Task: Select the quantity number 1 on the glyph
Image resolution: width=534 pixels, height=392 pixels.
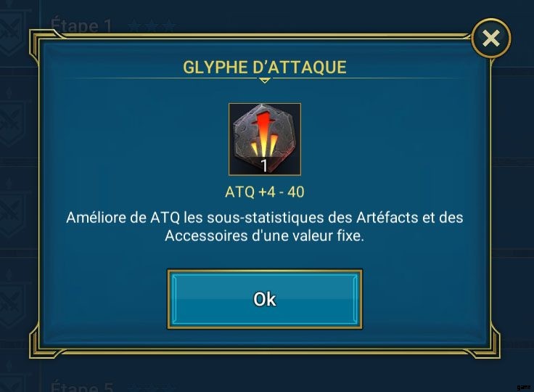Action: click(x=264, y=166)
